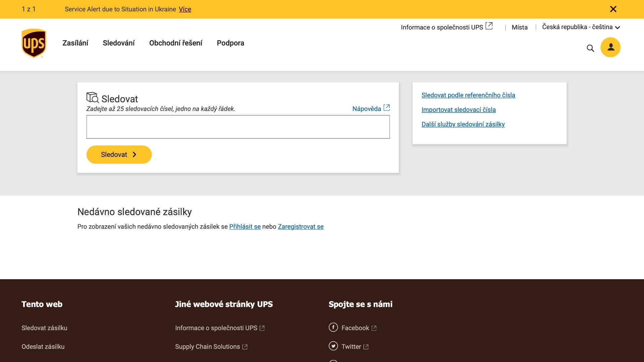Open the search magnifier icon
The width and height of the screenshot is (644, 362).
[x=590, y=48]
